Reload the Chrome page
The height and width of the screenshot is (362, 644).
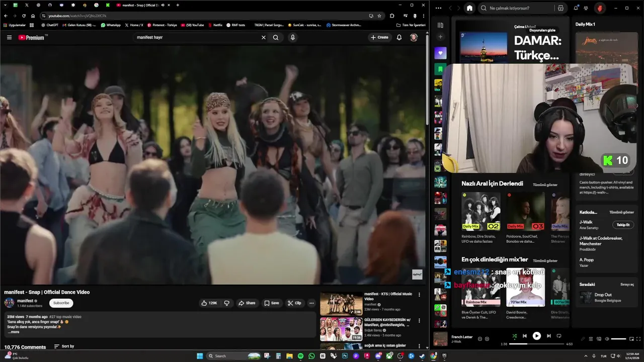24,16
